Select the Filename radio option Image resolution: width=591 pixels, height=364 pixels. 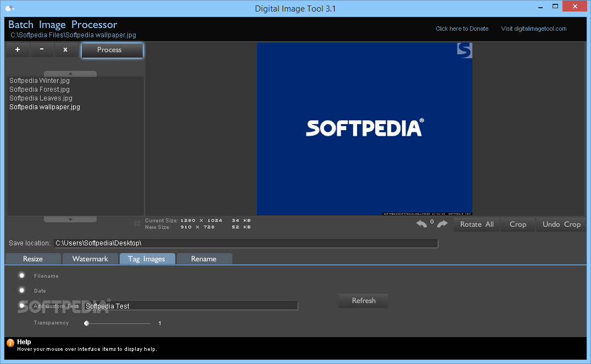coord(22,276)
